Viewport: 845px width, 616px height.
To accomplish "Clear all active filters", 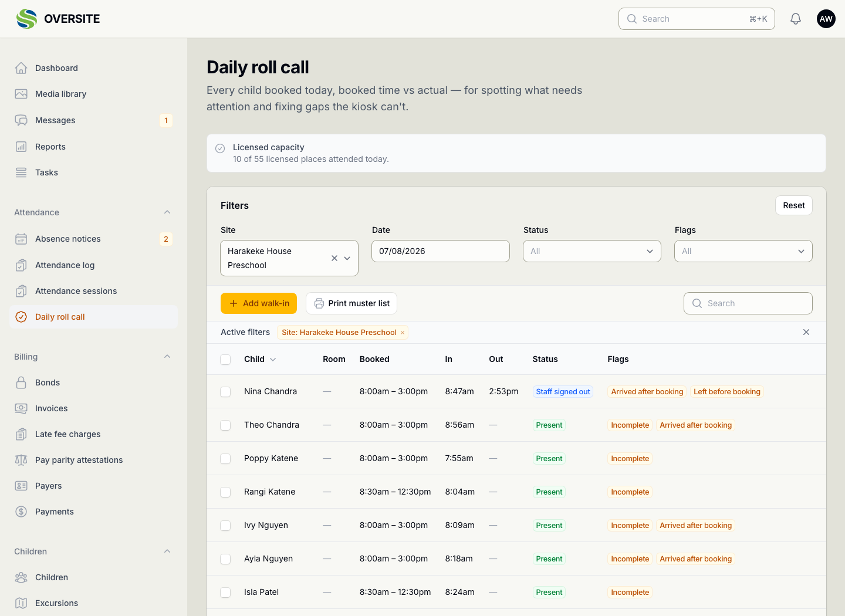I will [806, 332].
